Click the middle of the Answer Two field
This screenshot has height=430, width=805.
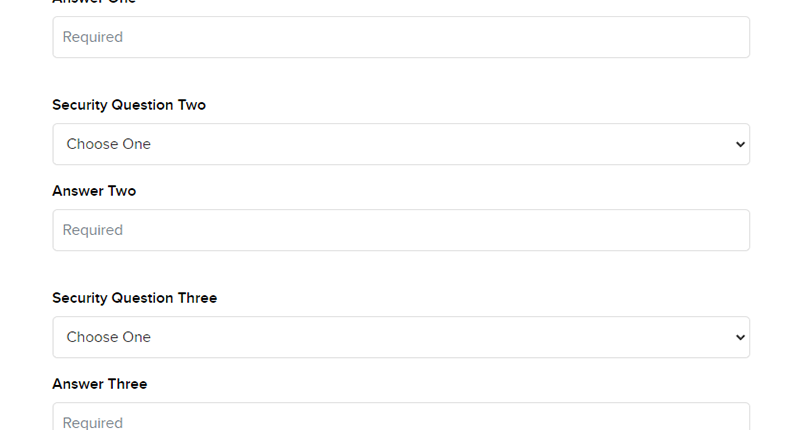pyautogui.click(x=401, y=230)
